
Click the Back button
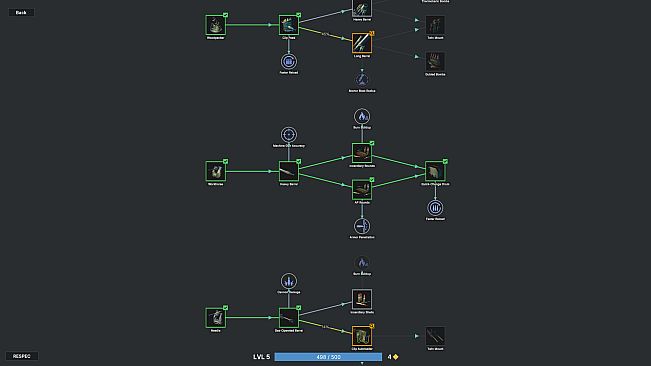[21, 12]
